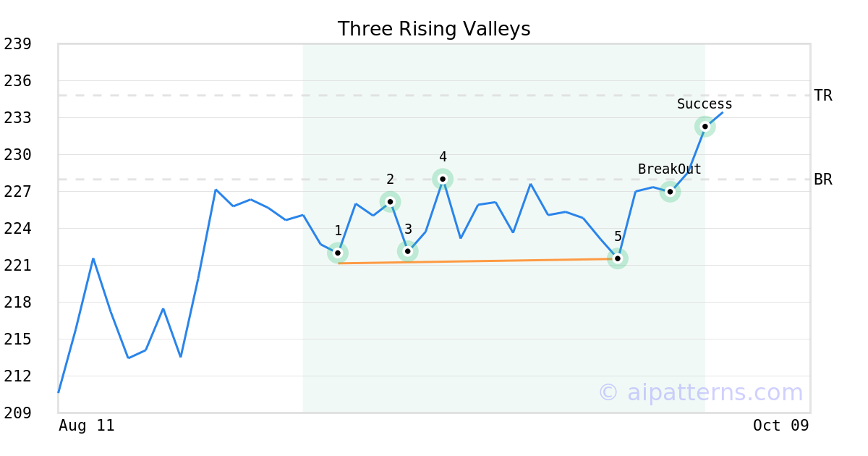Click the Three Rising Valleys title
Image resolution: width=868 pixels, height=456 pixels.
(434, 29)
